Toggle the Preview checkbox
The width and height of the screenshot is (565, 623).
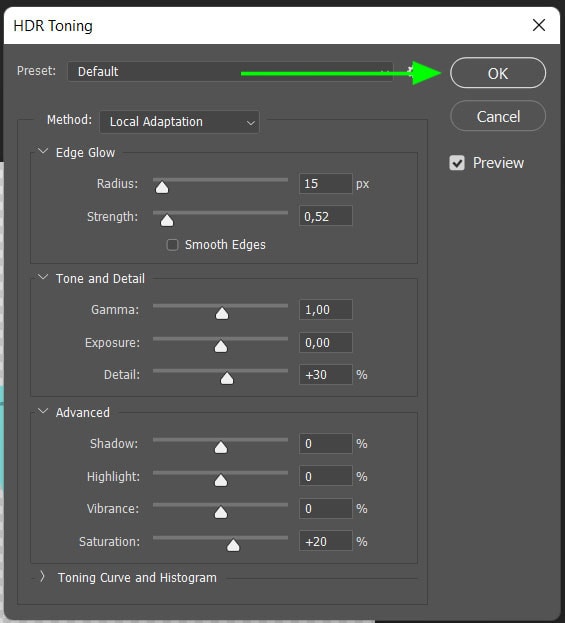pos(457,163)
